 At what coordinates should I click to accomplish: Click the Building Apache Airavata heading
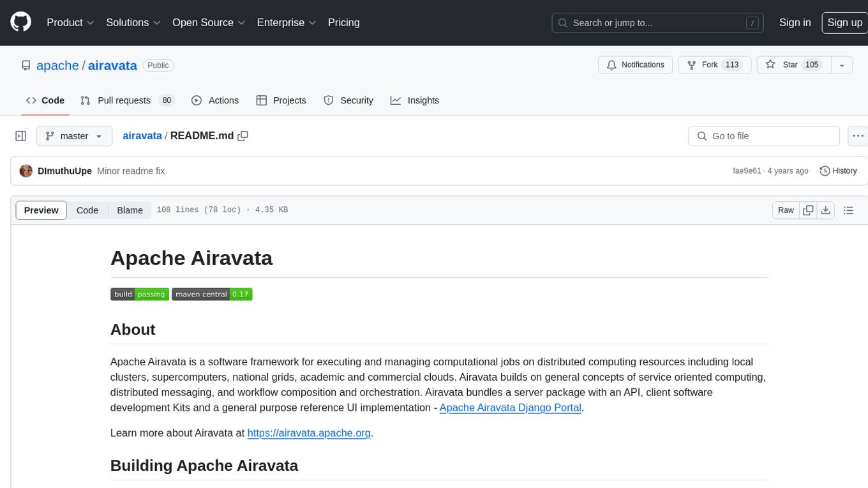[204, 466]
